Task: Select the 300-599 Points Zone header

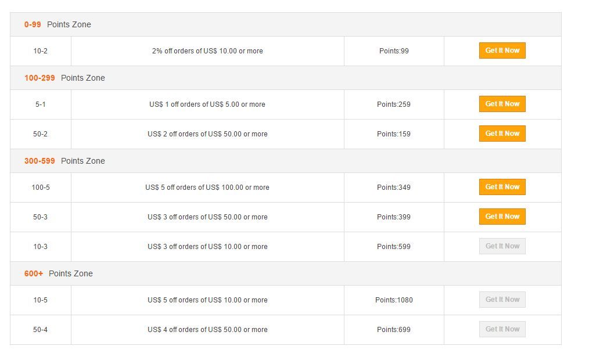Action: click(64, 161)
